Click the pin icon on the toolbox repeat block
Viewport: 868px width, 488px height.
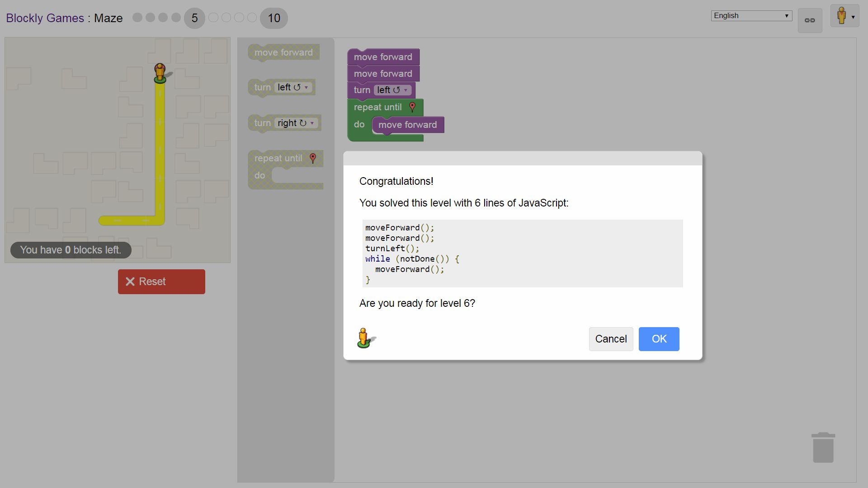point(312,158)
